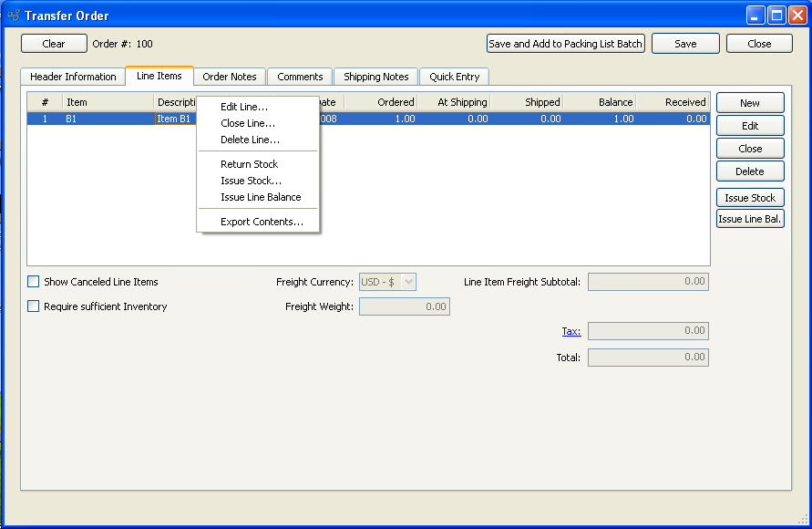Toggle Require sufficient Inventory checkbox
This screenshot has width=812, height=529.
(34, 306)
